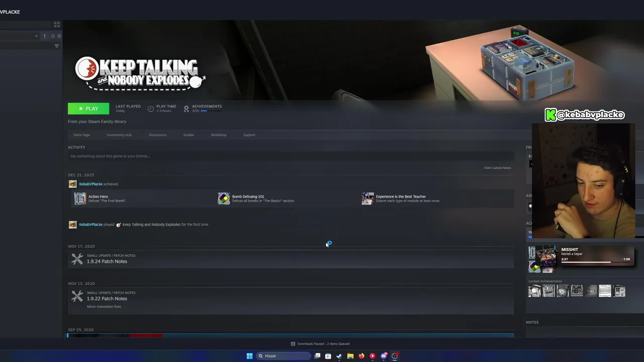Open the grid view icon in sidebar

[57, 24]
